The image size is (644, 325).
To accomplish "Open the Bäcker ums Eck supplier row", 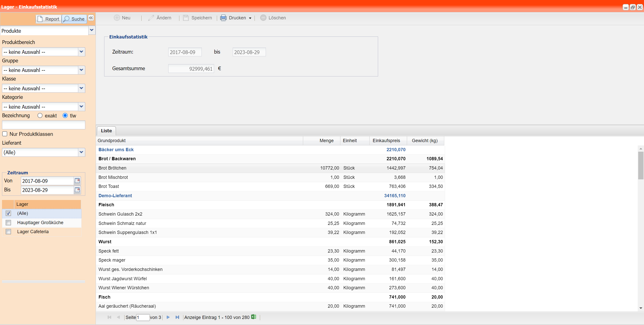I will [116, 150].
